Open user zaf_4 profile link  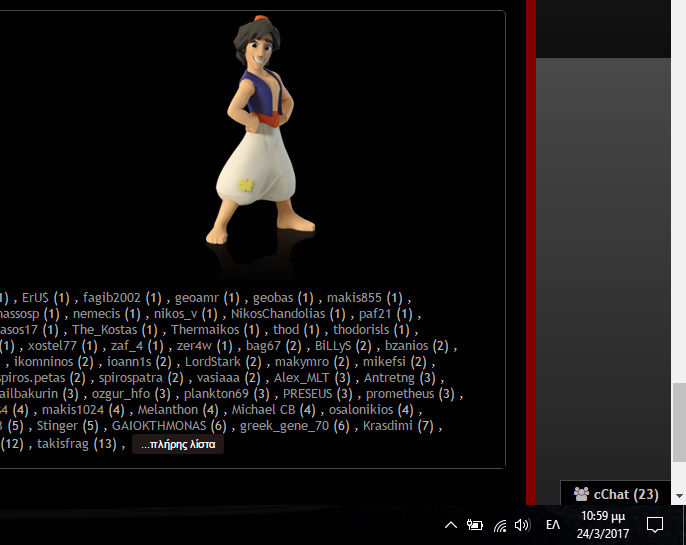point(126,346)
